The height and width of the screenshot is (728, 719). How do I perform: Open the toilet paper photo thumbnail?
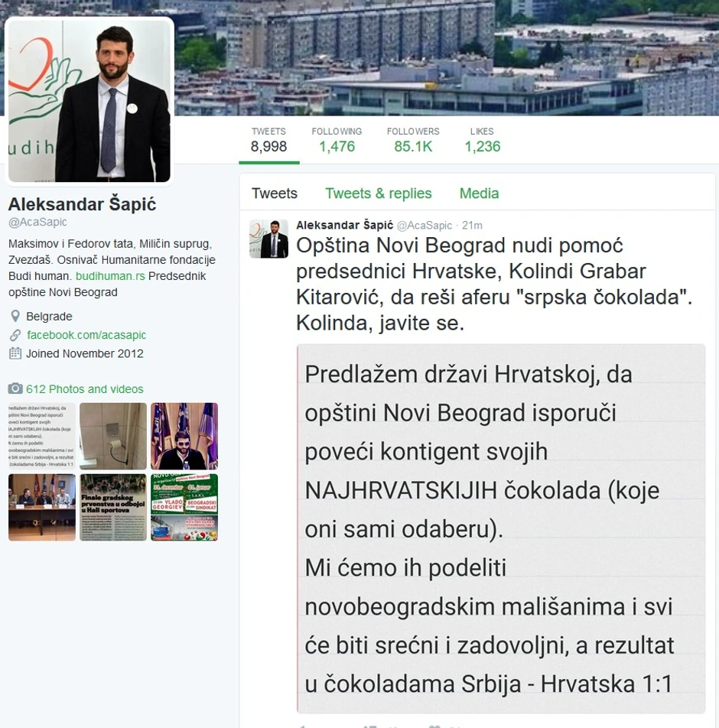113,436
